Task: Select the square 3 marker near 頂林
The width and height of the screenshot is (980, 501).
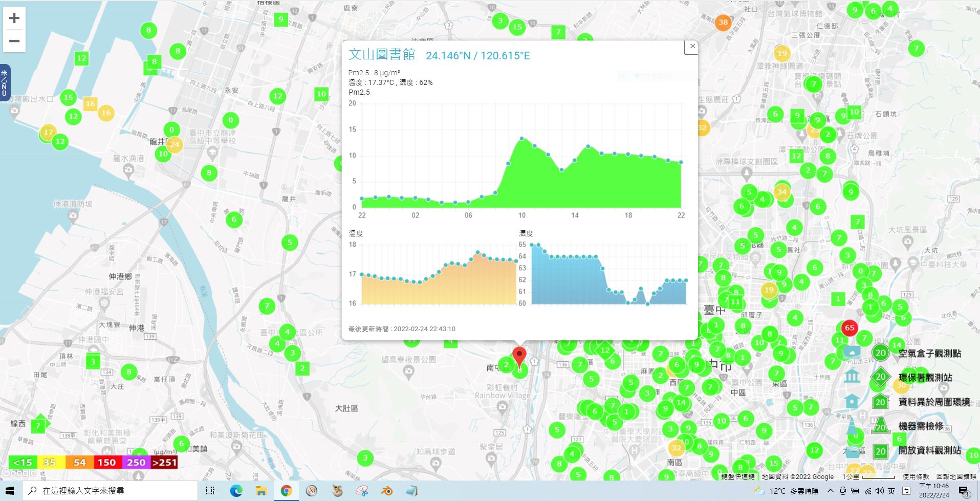Action: click(93, 362)
